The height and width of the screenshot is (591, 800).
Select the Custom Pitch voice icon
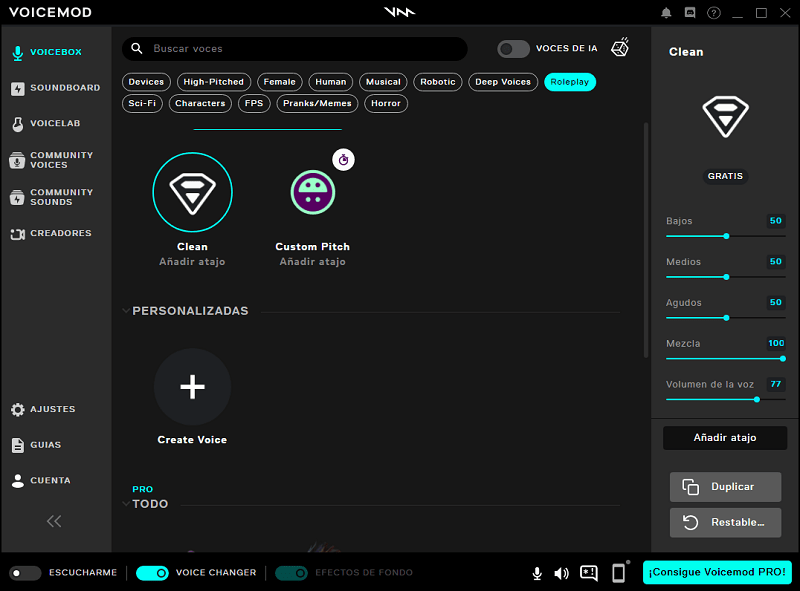pos(313,192)
